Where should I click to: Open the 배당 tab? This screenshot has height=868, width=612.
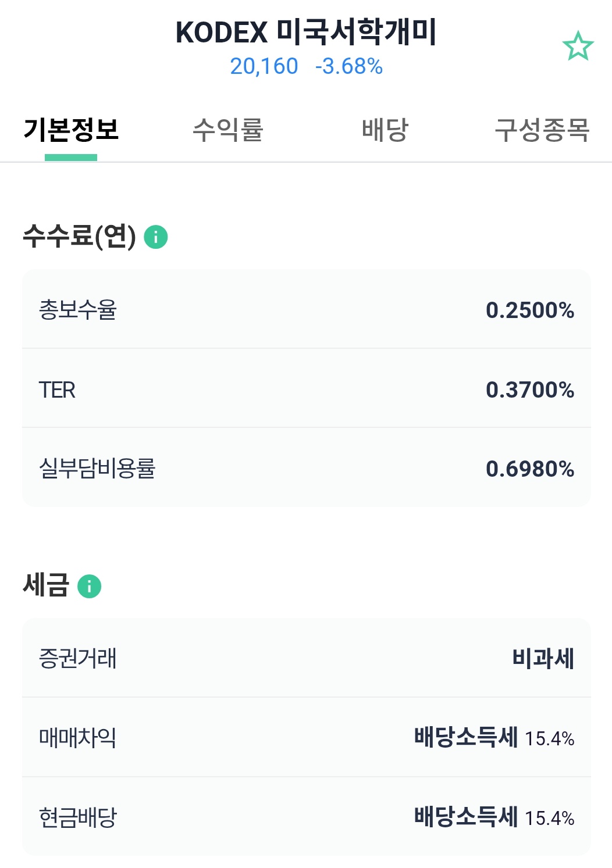[385, 130]
